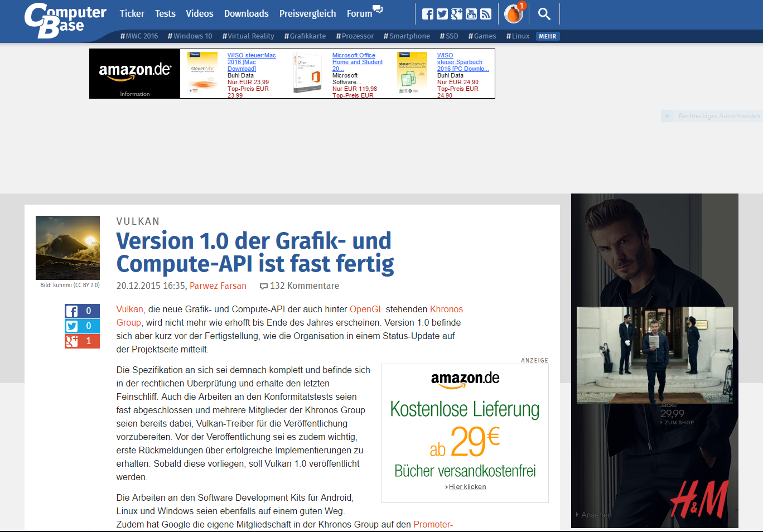Expand the MEHR tags button
763x532 pixels.
[548, 36]
